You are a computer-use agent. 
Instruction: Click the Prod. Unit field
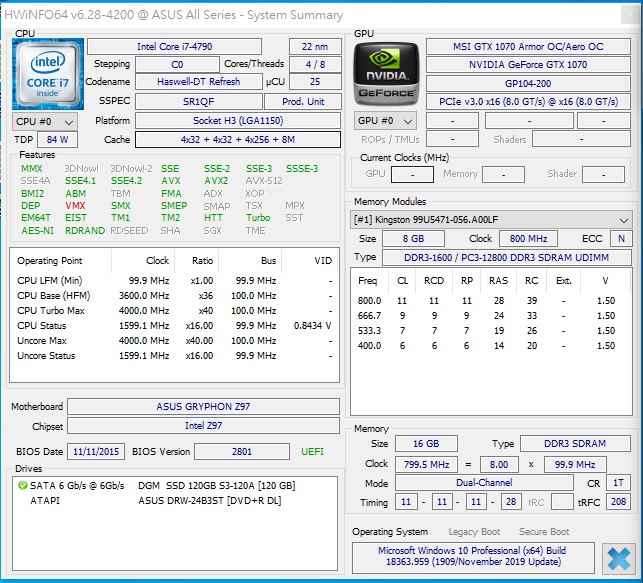click(x=303, y=101)
